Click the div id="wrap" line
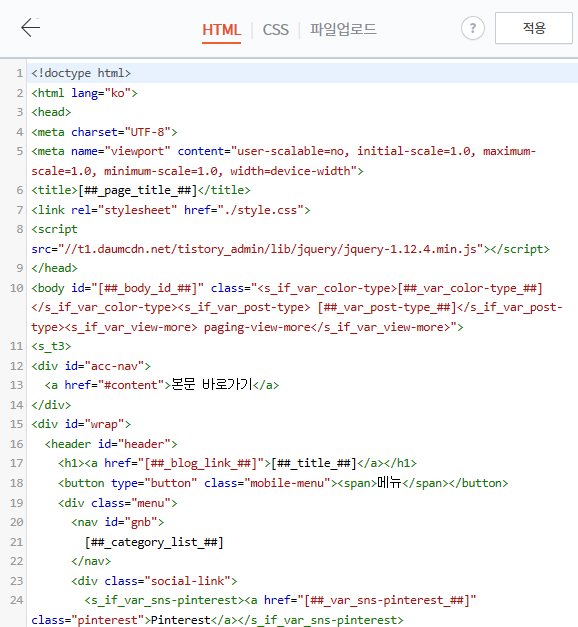Screen dimensions: 578x627 pyautogui.click(x=81, y=424)
